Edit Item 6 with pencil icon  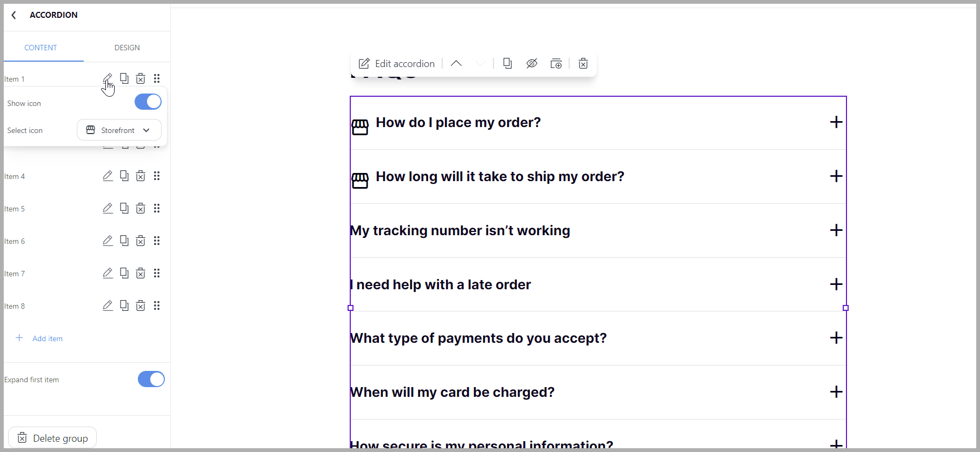point(108,241)
